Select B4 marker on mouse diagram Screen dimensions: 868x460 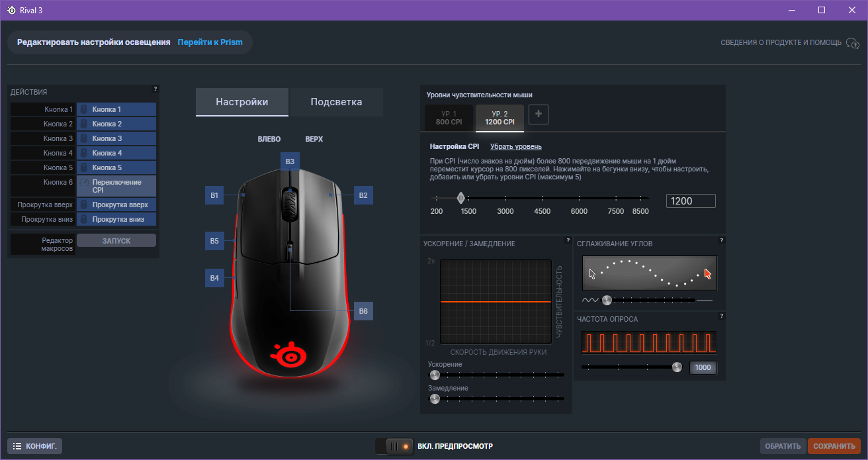coord(214,279)
